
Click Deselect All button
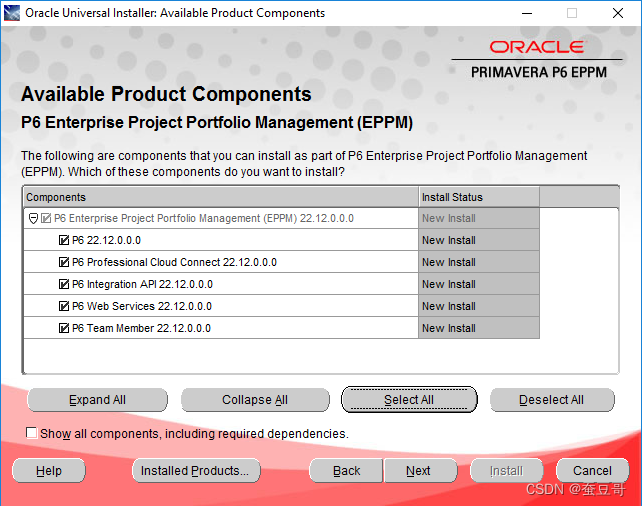552,400
